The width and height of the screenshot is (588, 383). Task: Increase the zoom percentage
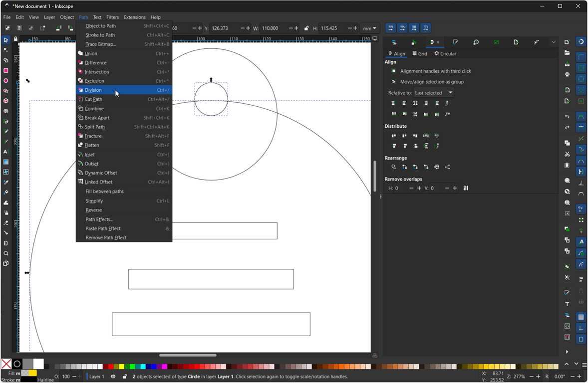point(538,376)
